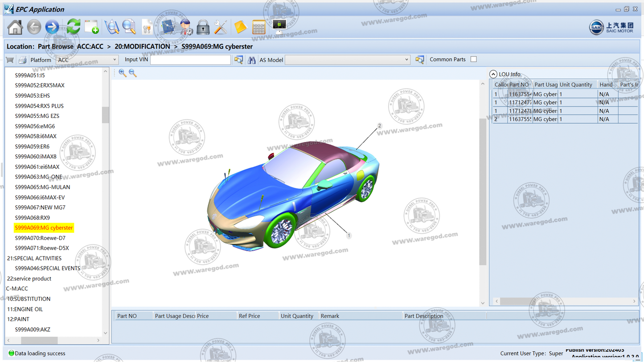
Task: Select S999A071:Roewe-D5X tree item
Action: pyautogui.click(x=42, y=248)
